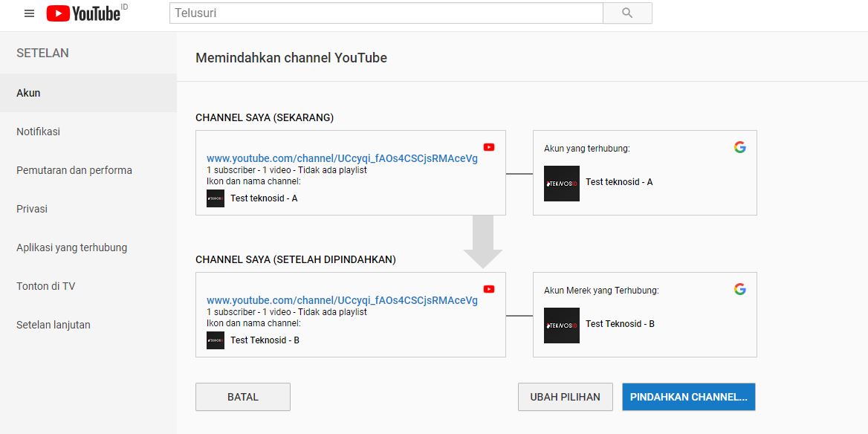Click the Akun Merek yang Terhubung label
The height and width of the screenshot is (434, 868).
click(x=602, y=290)
